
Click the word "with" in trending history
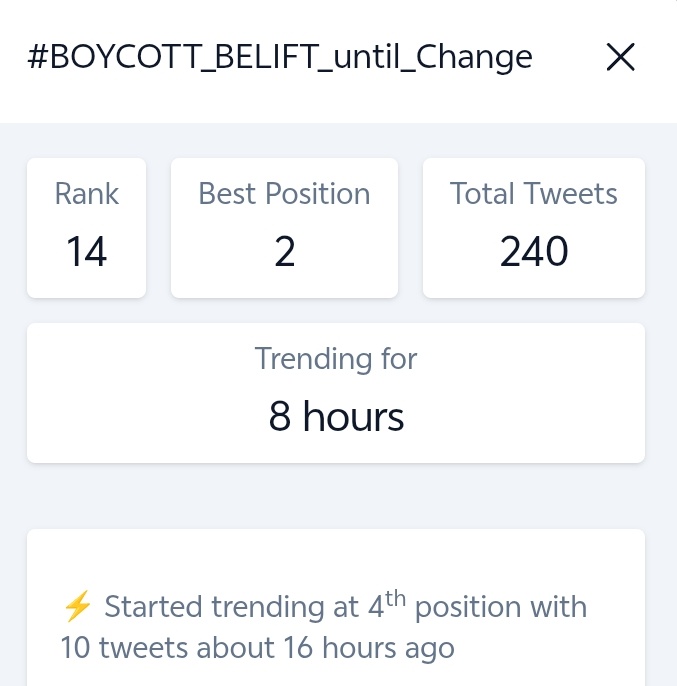563,607
